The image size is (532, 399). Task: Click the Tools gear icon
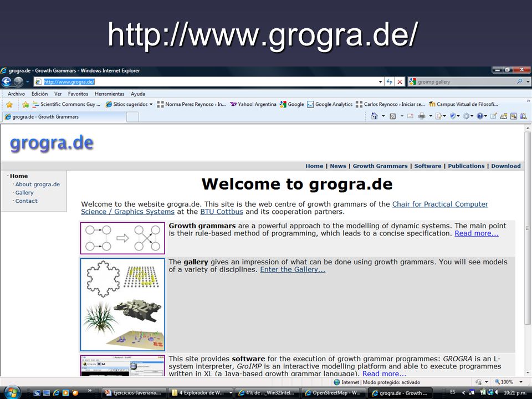click(467, 116)
